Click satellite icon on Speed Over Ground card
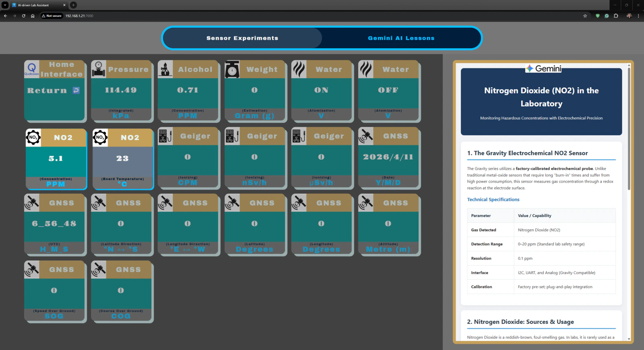The width and height of the screenshot is (644, 350). coord(32,270)
